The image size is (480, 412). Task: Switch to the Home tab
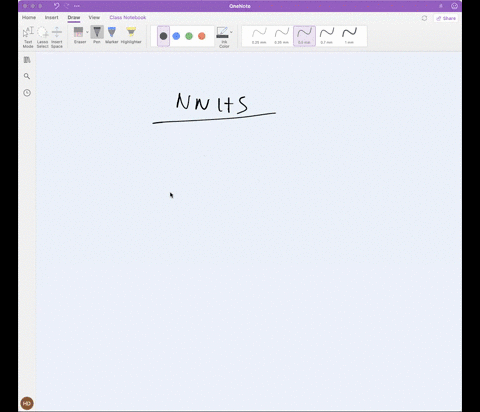[x=29, y=17]
